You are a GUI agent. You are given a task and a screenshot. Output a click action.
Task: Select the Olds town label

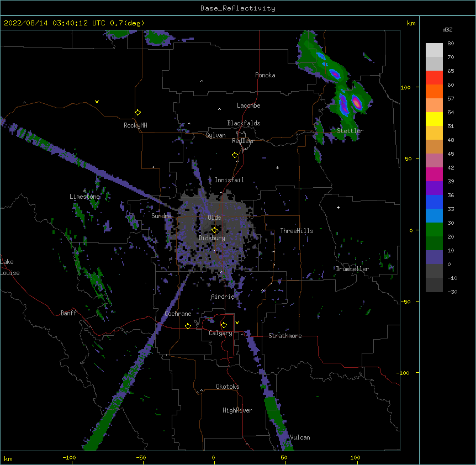click(x=214, y=218)
